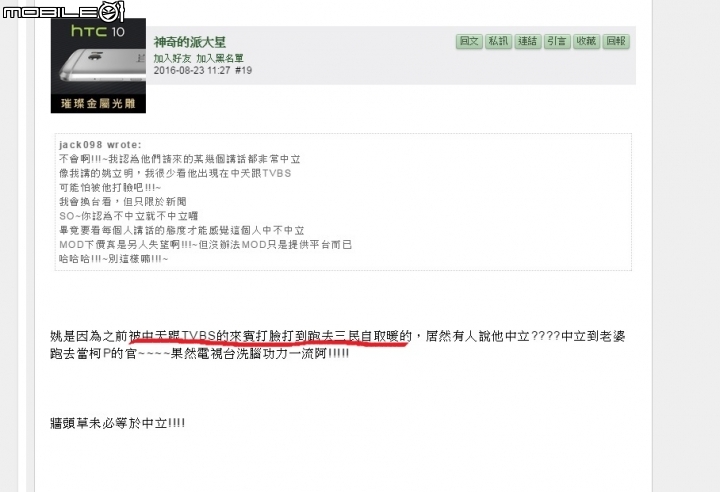Click the 回文 reply button
This screenshot has width=720, height=492.
click(x=469, y=41)
